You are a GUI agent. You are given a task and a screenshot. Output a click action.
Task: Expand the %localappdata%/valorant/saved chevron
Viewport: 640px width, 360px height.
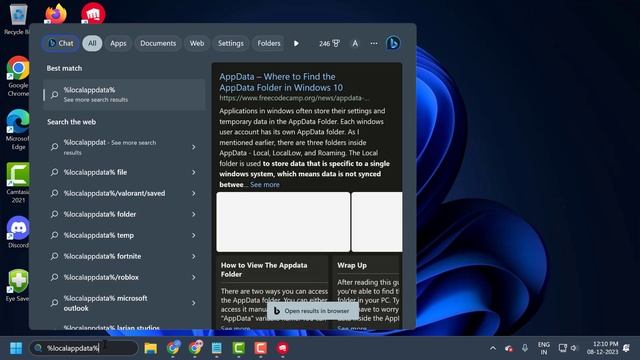194,193
